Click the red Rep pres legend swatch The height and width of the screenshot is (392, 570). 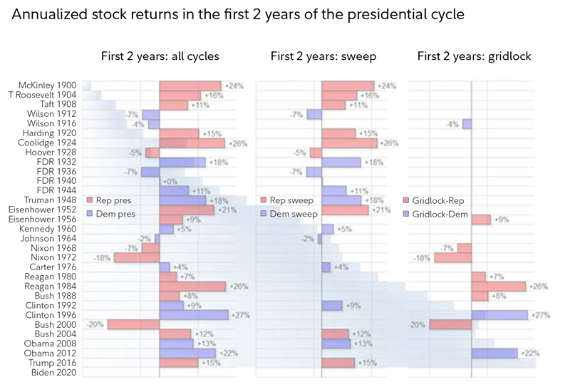click(90, 200)
